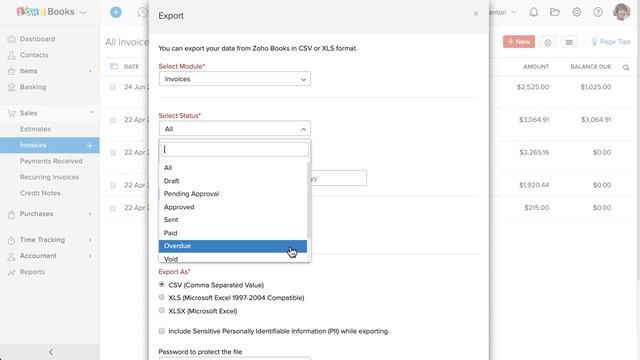Screen dimensions: 640x360
Task: Expand the Items submenu arrow
Action: tap(90, 71)
